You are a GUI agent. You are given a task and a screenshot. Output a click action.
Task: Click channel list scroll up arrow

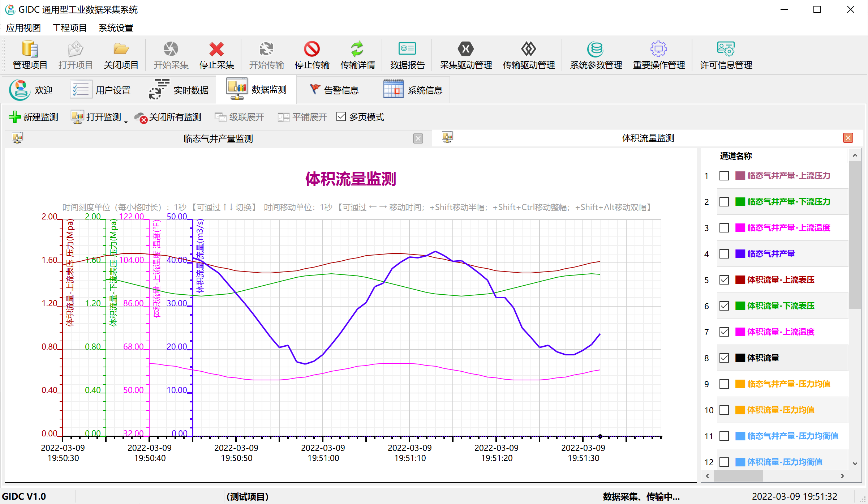[855, 155]
